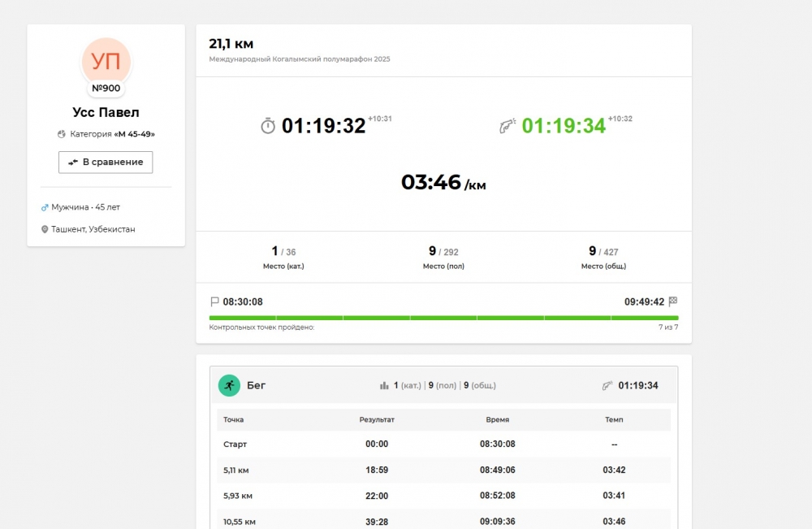Click the Темп column header
Viewport: 812px width, 529px height.
[613, 419]
